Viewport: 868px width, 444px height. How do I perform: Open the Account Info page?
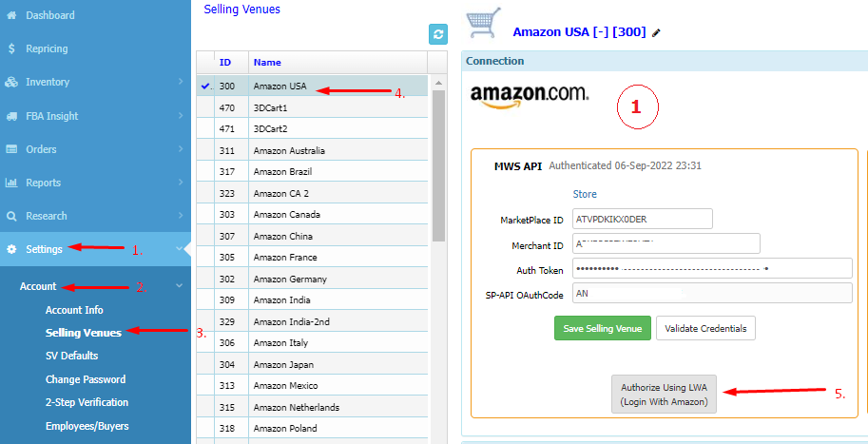pos(74,310)
